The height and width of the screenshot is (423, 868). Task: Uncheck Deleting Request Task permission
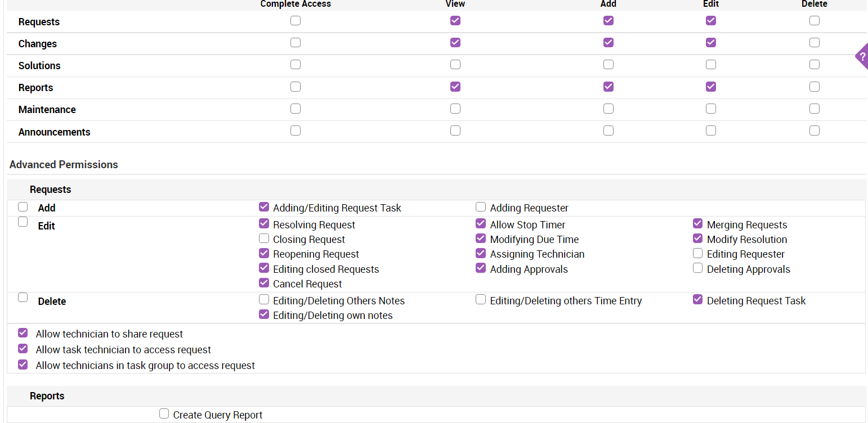[x=698, y=300]
